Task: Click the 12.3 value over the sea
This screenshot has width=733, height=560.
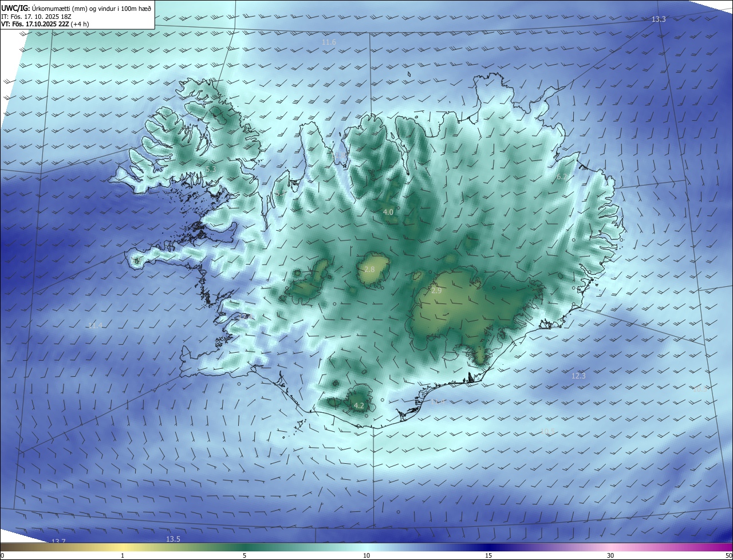Action: (x=578, y=376)
